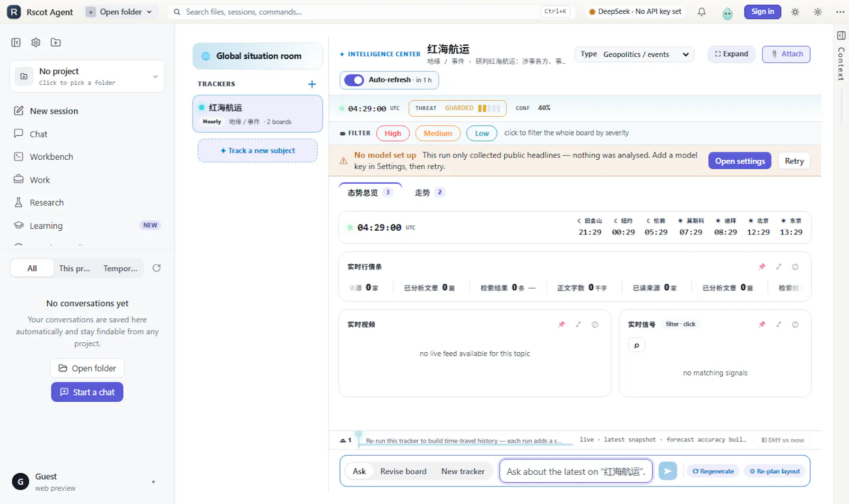Viewport: 849px width, 504px height.
Task: Click the search icon in 实时信号 card
Action: (637, 345)
